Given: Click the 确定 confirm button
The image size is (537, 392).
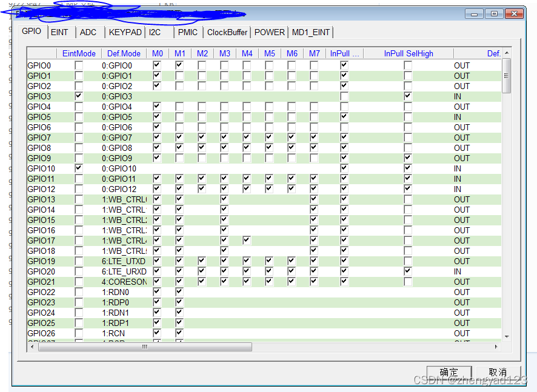Looking at the screenshot, I should pyautogui.click(x=449, y=371).
